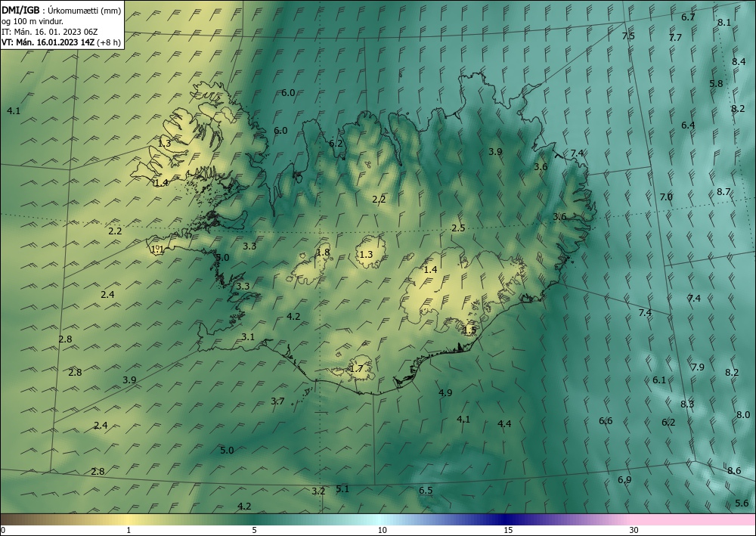Click the 4.4 value south of Iceland
The height and width of the screenshot is (536, 756).
pos(504,423)
